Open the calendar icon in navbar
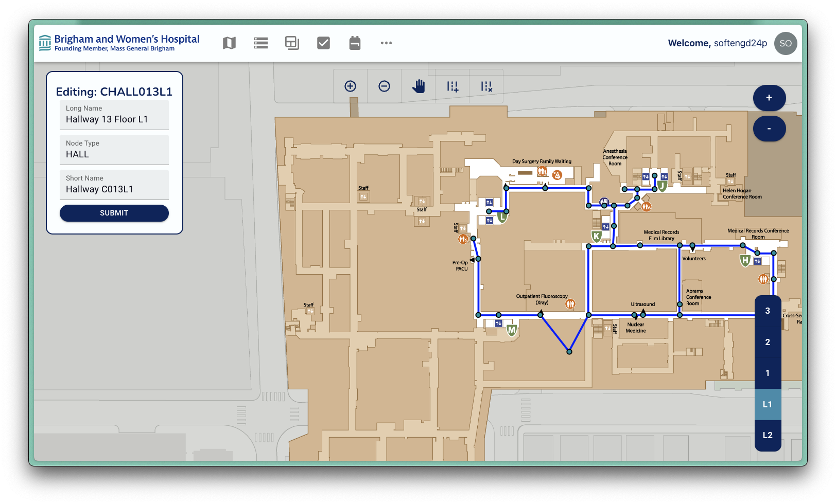Viewport: 836px width, 504px height. point(355,43)
